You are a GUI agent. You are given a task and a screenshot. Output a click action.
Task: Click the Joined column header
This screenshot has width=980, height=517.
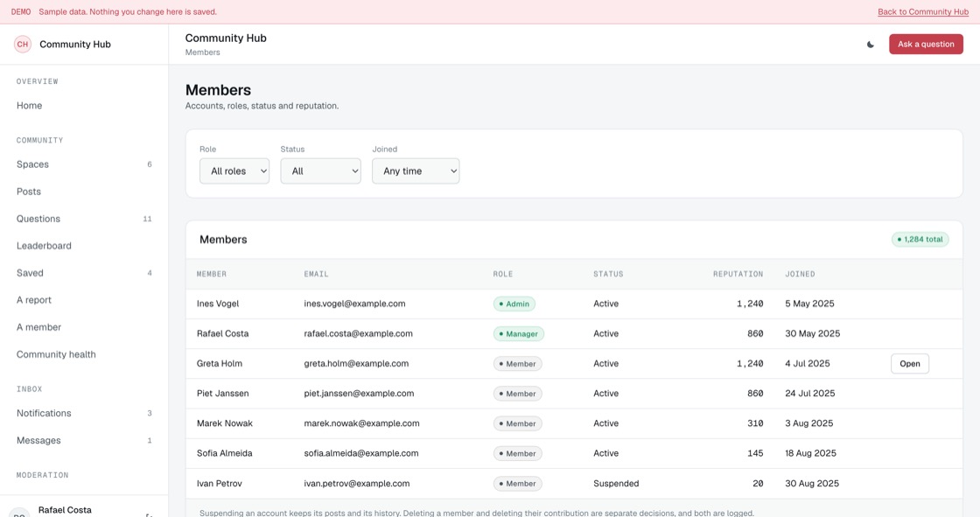click(x=800, y=275)
